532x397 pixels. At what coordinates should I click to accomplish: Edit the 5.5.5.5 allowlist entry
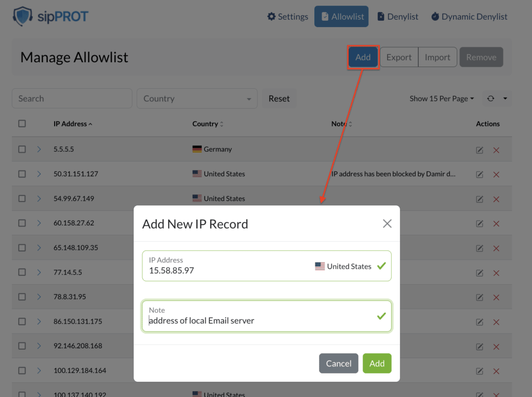tap(480, 150)
